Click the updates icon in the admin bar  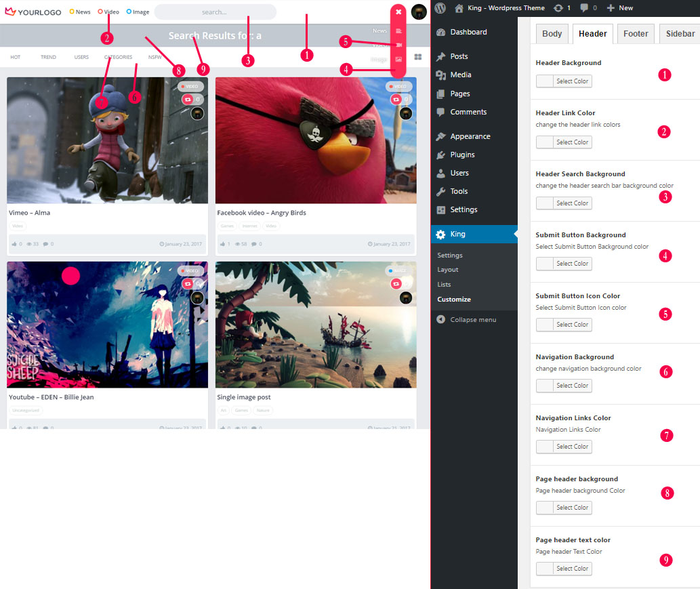(558, 8)
